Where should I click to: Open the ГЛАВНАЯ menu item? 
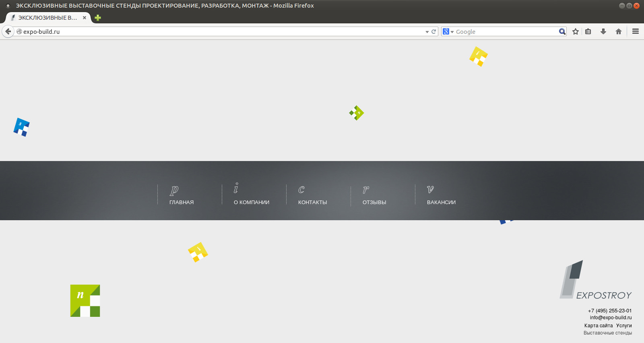click(182, 202)
